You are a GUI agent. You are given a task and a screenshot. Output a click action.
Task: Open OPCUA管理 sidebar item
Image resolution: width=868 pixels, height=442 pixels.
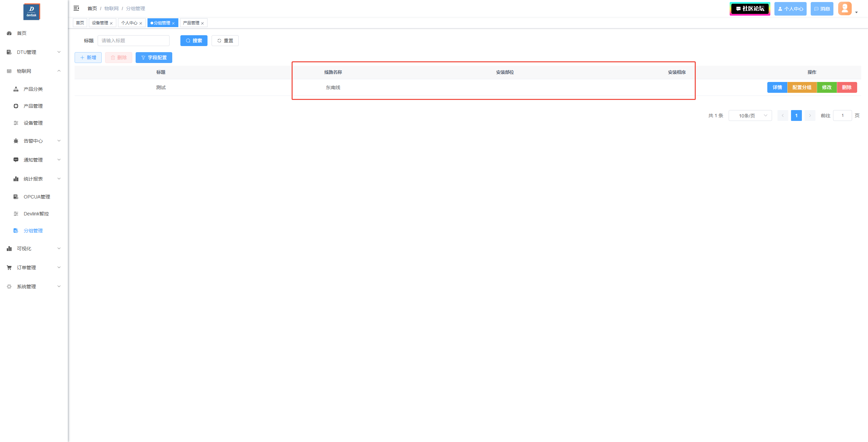[37, 197]
